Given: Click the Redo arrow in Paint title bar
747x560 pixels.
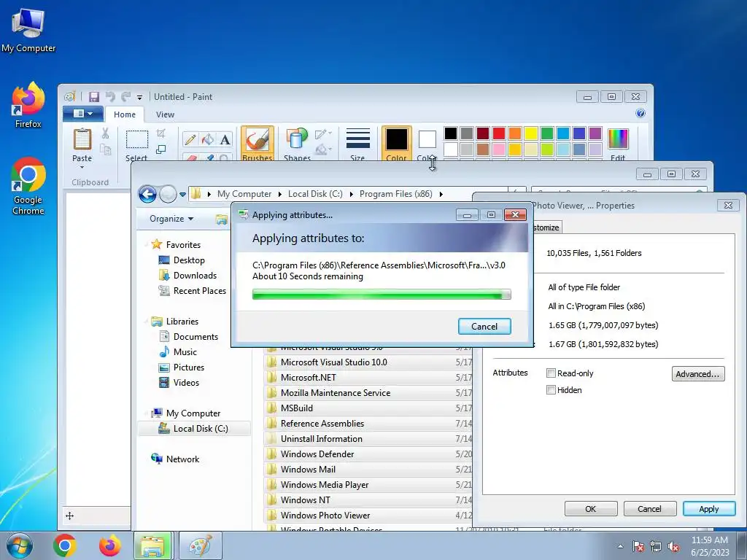Looking at the screenshot, I should 125,97.
